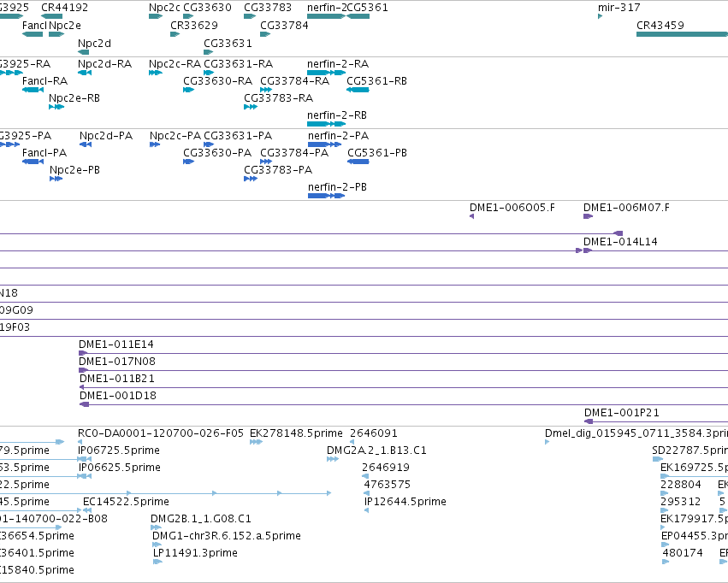Select the DME1-017N08 clone label
Viewport: 728px width, 583px height.
(x=117, y=361)
